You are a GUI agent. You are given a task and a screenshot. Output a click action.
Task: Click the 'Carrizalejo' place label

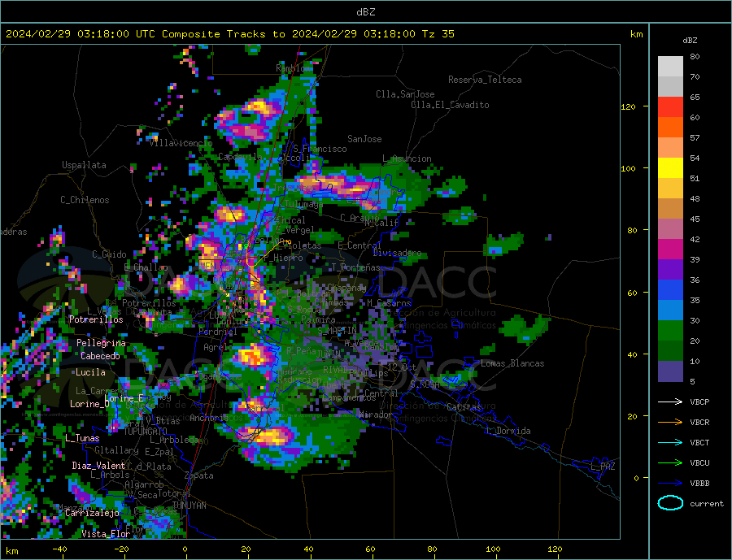[92, 513]
